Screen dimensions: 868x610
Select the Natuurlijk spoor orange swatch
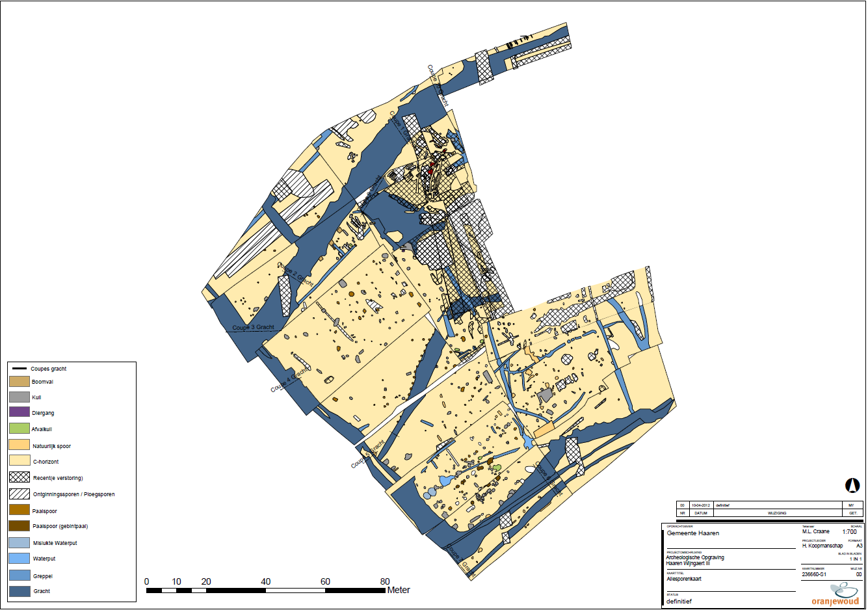[x=20, y=445]
